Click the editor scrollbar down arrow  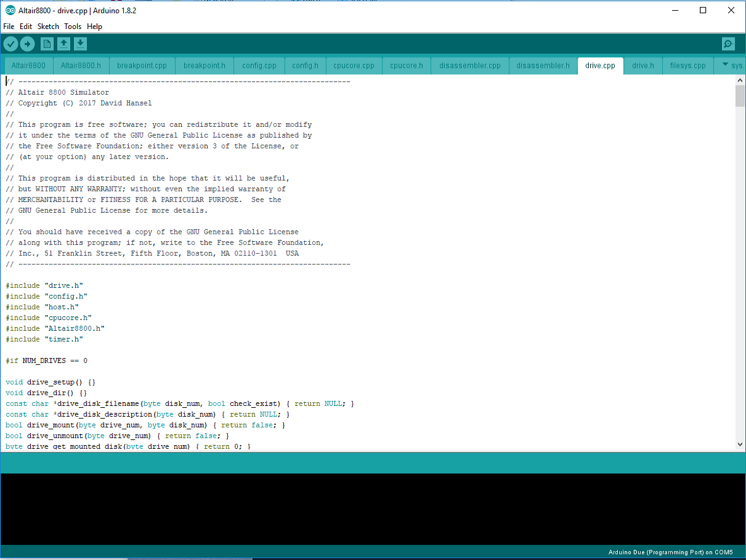pos(740,445)
